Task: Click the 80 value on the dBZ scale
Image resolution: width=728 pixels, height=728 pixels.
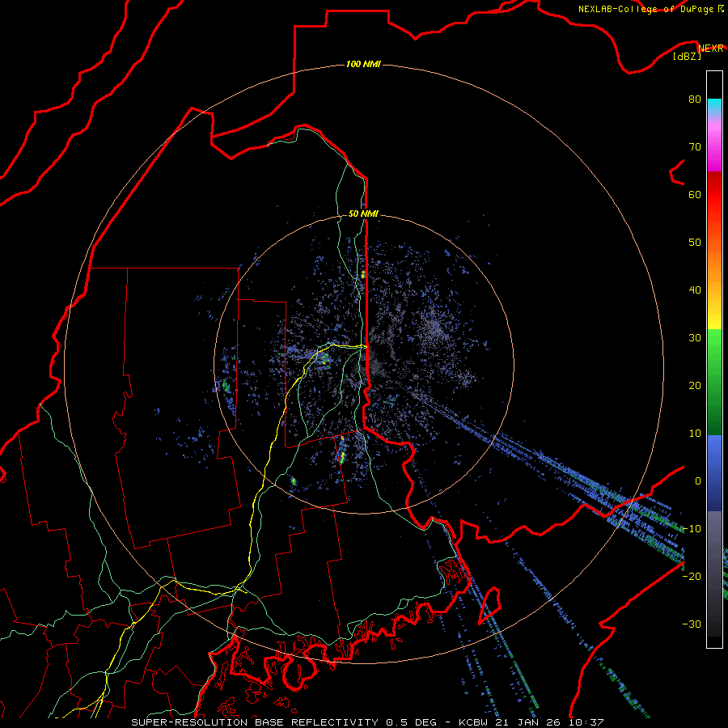Action: pyautogui.click(x=695, y=99)
